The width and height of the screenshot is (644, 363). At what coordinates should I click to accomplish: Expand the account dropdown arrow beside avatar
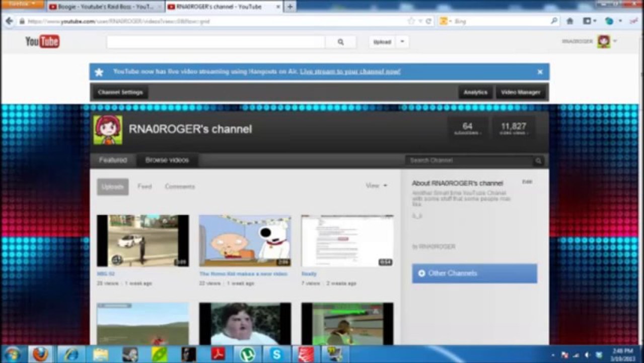click(615, 41)
